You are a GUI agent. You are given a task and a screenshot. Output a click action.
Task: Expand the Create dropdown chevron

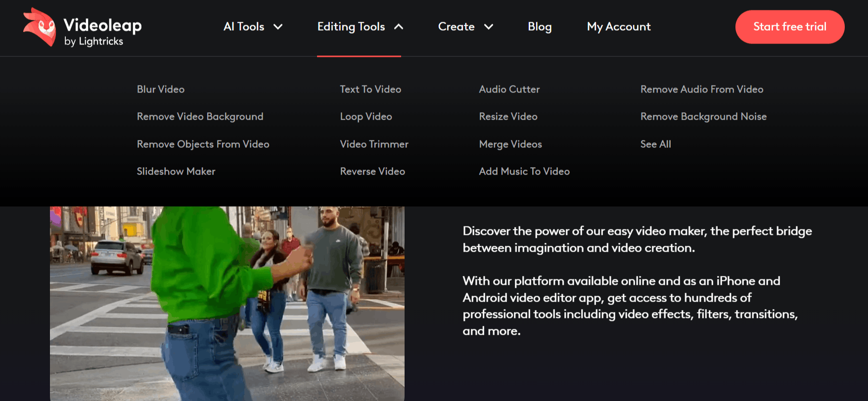[x=489, y=27]
